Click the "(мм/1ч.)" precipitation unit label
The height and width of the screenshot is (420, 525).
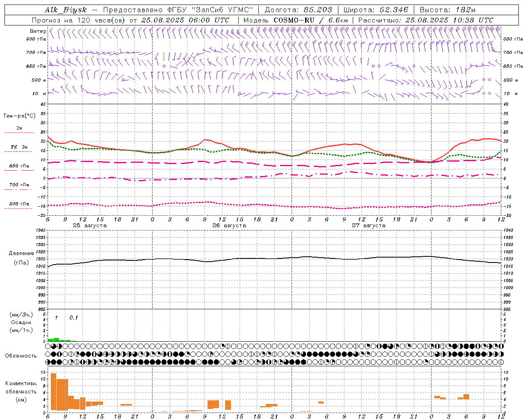coord(21,330)
